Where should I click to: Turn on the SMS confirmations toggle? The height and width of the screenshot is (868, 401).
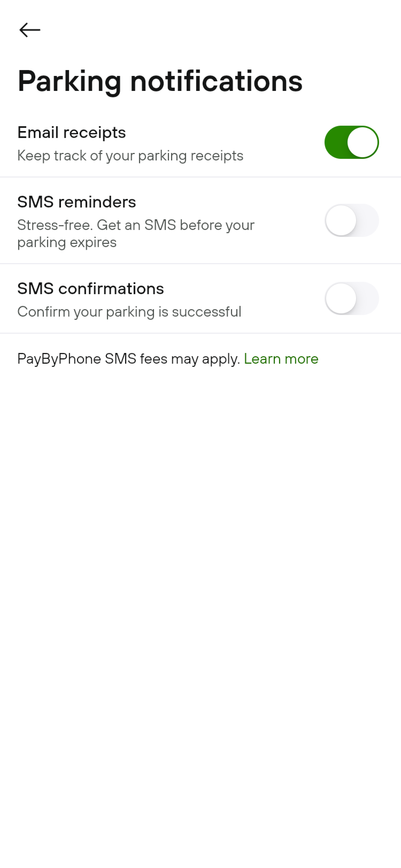(352, 298)
